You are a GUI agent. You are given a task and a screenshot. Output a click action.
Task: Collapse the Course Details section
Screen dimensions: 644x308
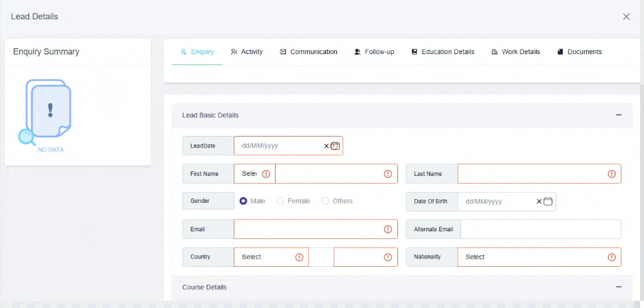[619, 287]
